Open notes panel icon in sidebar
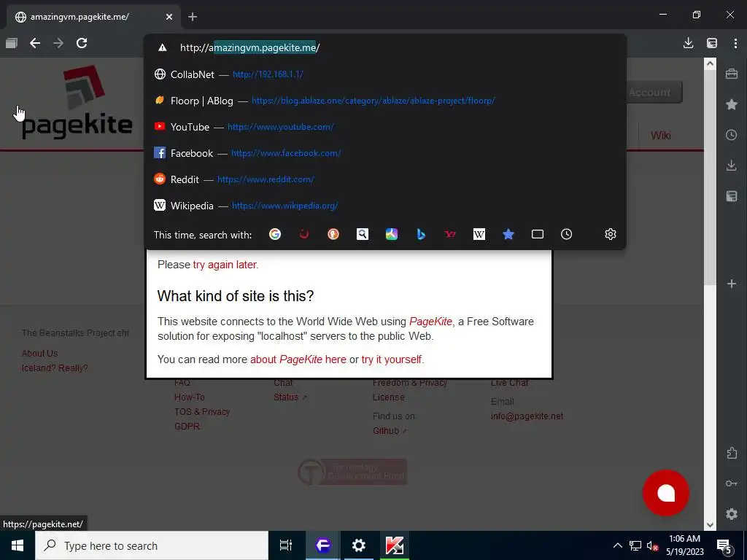Image resolution: width=747 pixels, height=560 pixels. pos(732,196)
